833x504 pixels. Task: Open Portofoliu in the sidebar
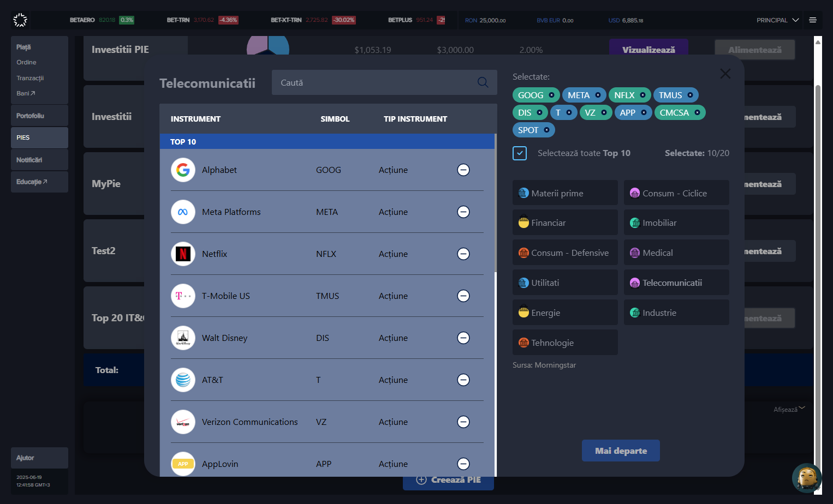pyautogui.click(x=39, y=116)
